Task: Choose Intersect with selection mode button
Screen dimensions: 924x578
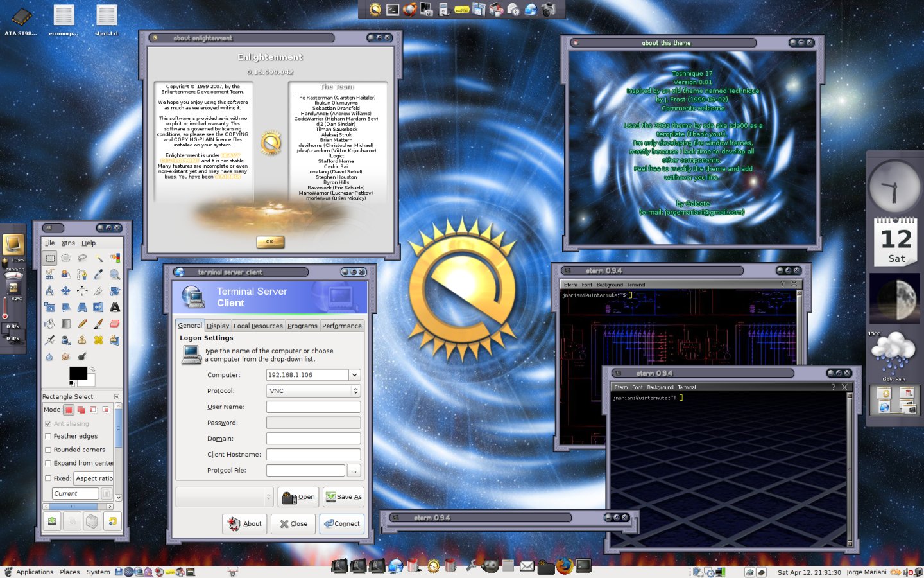Action: pyautogui.click(x=107, y=409)
